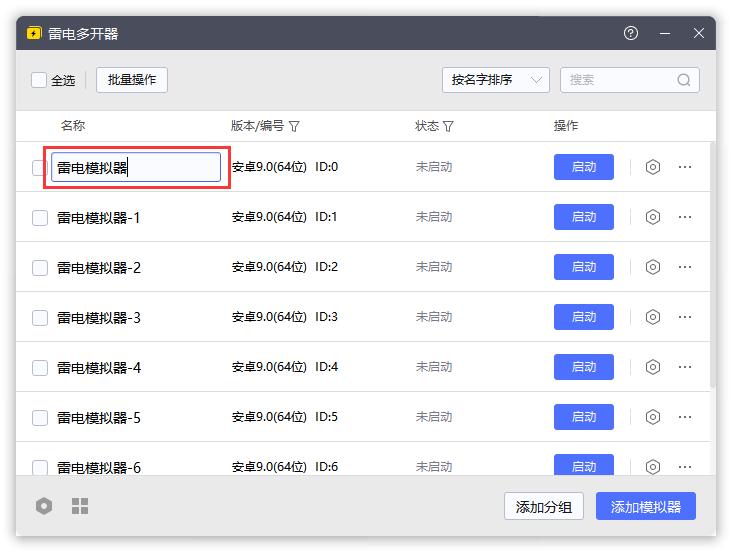Click the 雷电模拟器-5 name text
This screenshot has height=556, width=736.
(x=99, y=418)
